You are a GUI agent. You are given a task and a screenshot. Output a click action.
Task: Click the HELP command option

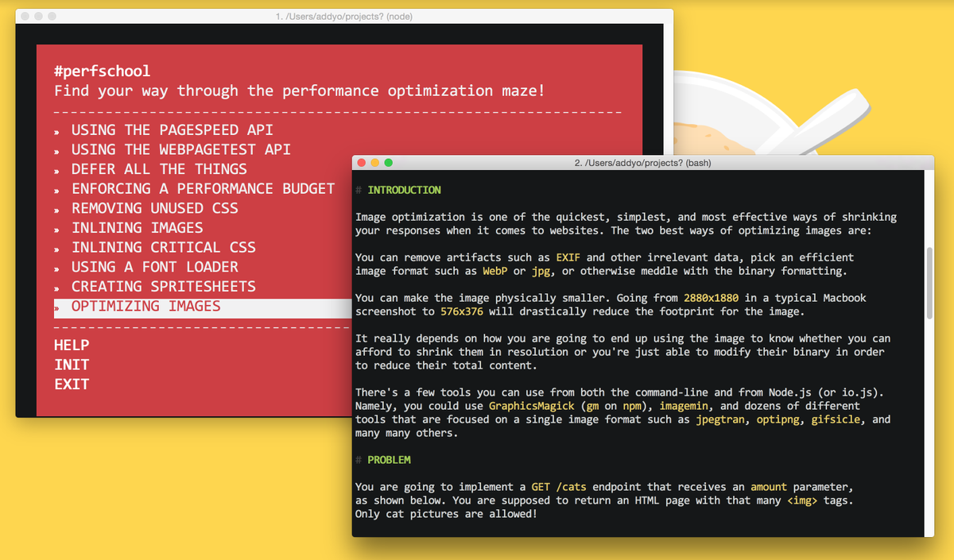[x=72, y=345]
